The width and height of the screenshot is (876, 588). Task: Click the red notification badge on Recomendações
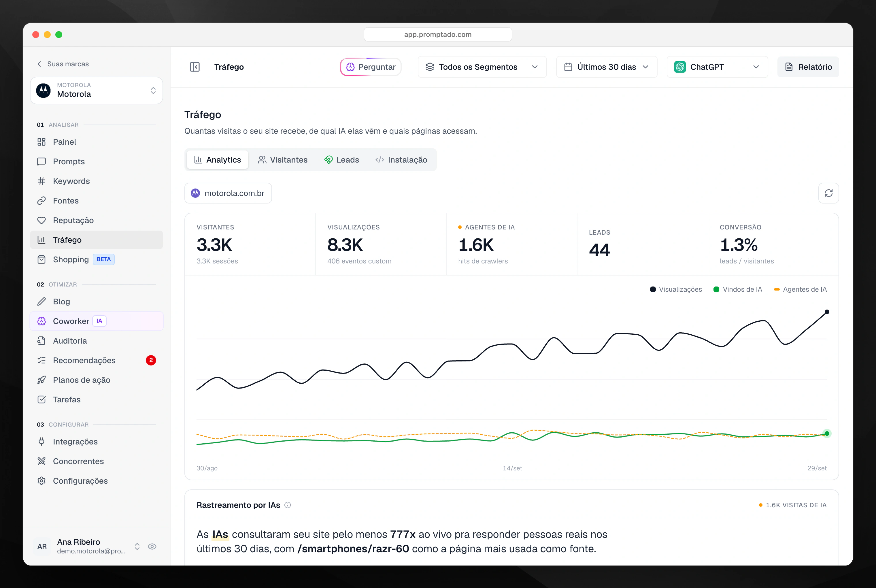(151, 360)
